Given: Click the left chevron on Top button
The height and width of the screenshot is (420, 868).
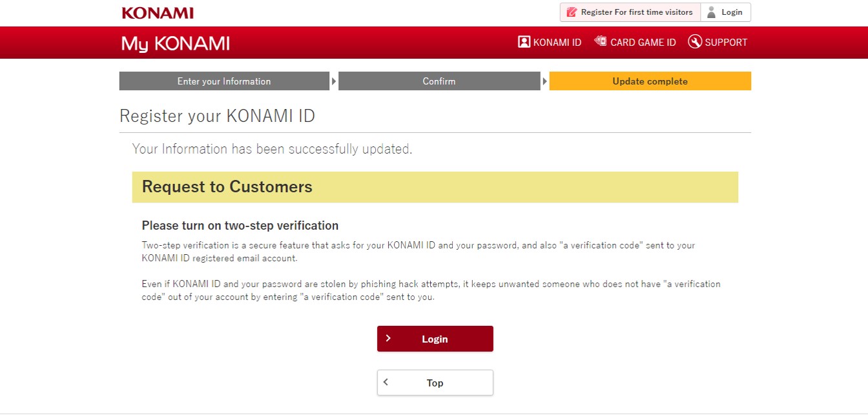Looking at the screenshot, I should (x=386, y=382).
